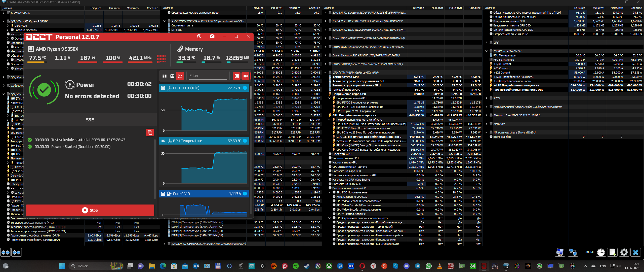
Task: Click the Filter input field in OCCT
Action: (208, 76)
